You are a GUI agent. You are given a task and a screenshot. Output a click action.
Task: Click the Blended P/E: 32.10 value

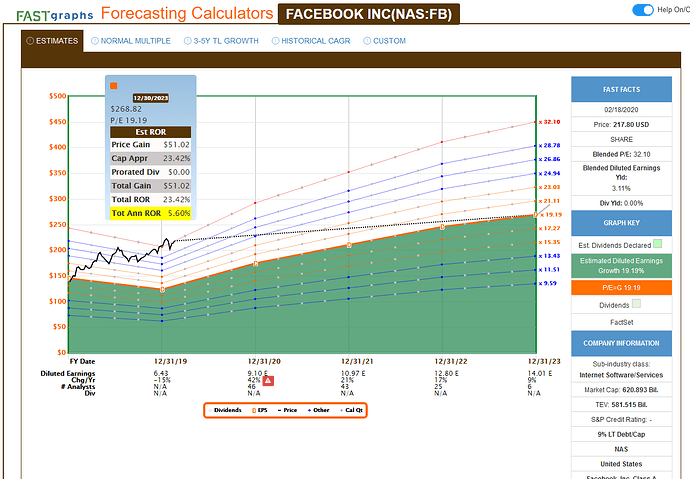[621, 154]
